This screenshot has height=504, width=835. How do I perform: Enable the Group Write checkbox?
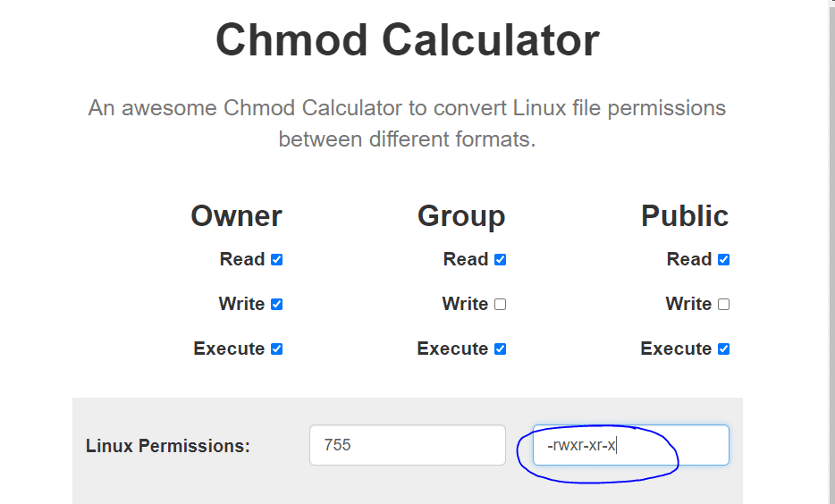[500, 305]
